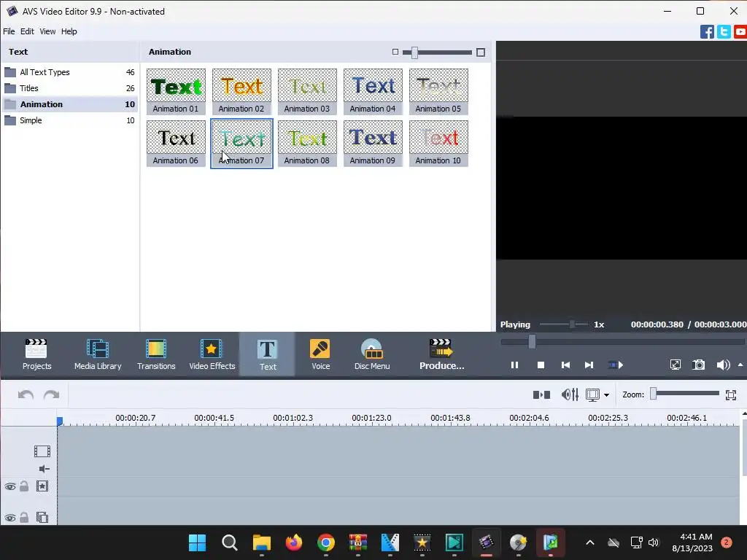Open Google Chrome from the taskbar
747x560 pixels.
point(326,542)
